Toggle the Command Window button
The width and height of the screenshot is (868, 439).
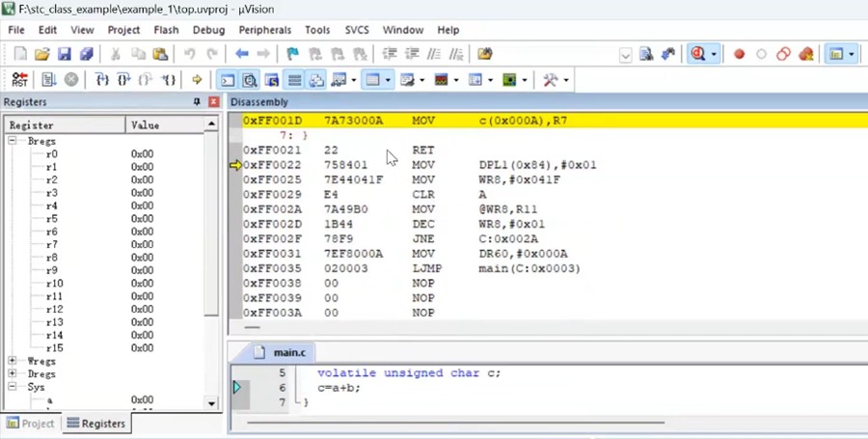point(228,80)
